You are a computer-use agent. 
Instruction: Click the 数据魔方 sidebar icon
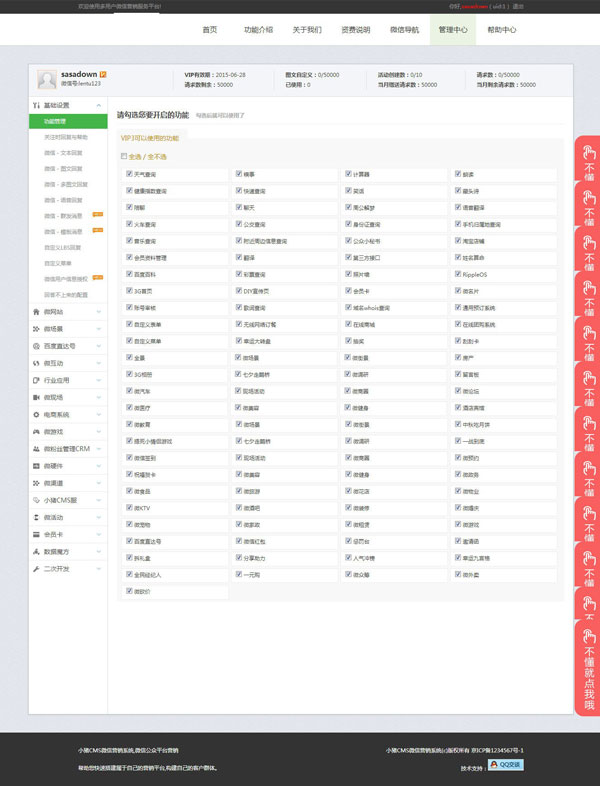click(x=36, y=552)
